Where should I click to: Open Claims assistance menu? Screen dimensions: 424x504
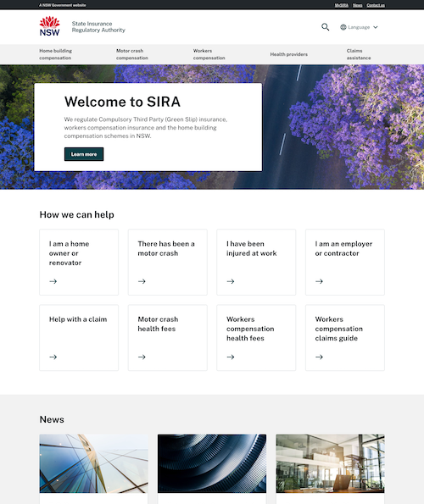point(359,54)
